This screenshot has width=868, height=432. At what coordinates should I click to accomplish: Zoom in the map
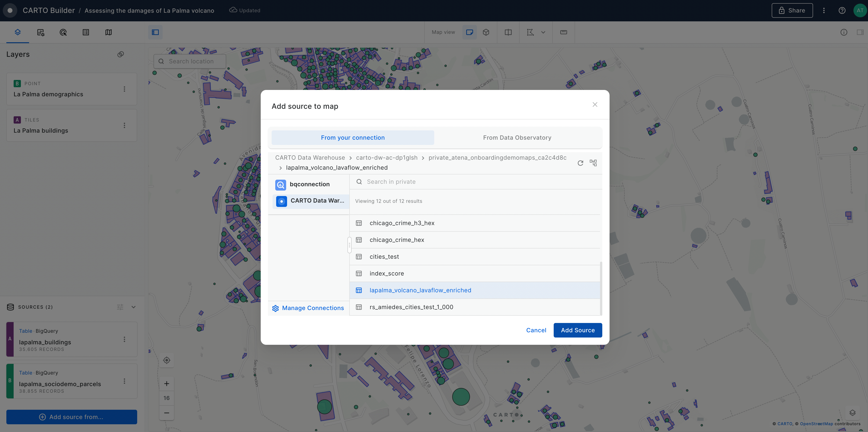coord(166,383)
